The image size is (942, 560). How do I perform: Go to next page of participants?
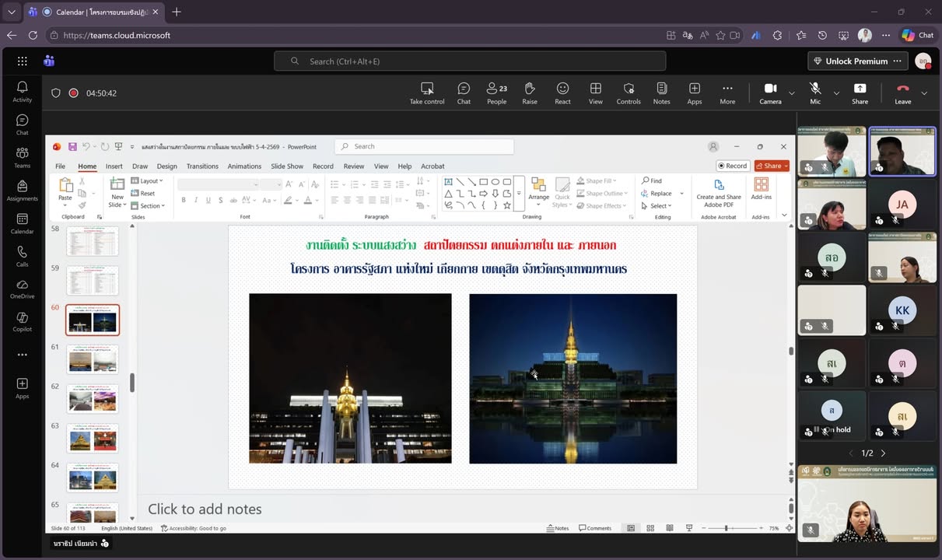pyautogui.click(x=883, y=453)
